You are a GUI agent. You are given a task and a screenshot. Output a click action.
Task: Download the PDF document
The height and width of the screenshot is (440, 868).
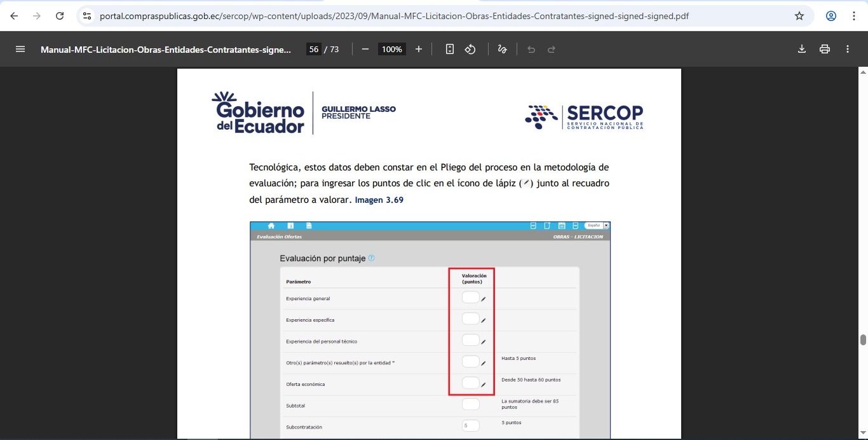click(x=802, y=49)
